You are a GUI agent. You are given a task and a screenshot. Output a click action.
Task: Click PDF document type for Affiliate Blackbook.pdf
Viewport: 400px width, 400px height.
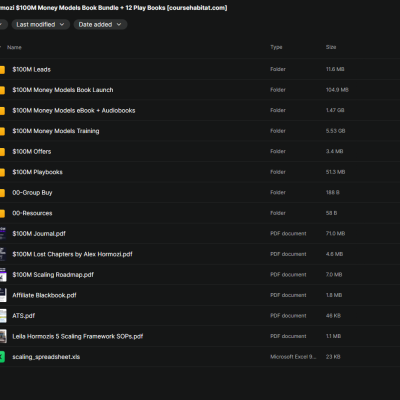pyautogui.click(x=288, y=295)
